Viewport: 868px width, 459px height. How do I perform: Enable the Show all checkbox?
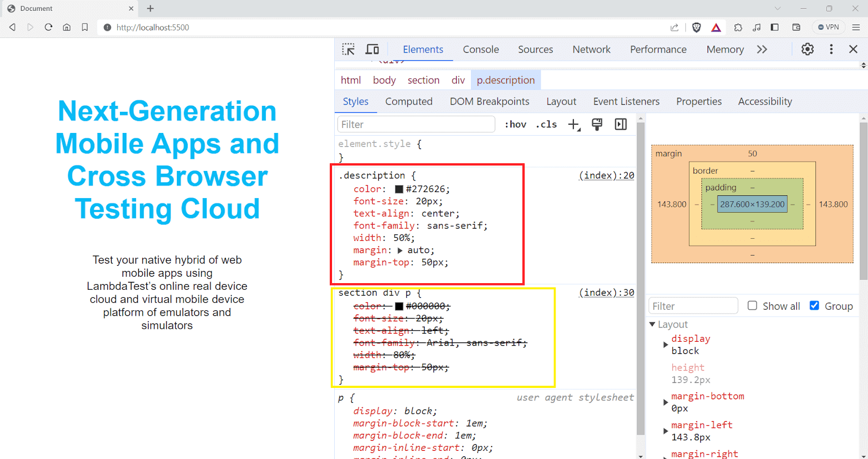pyautogui.click(x=752, y=305)
